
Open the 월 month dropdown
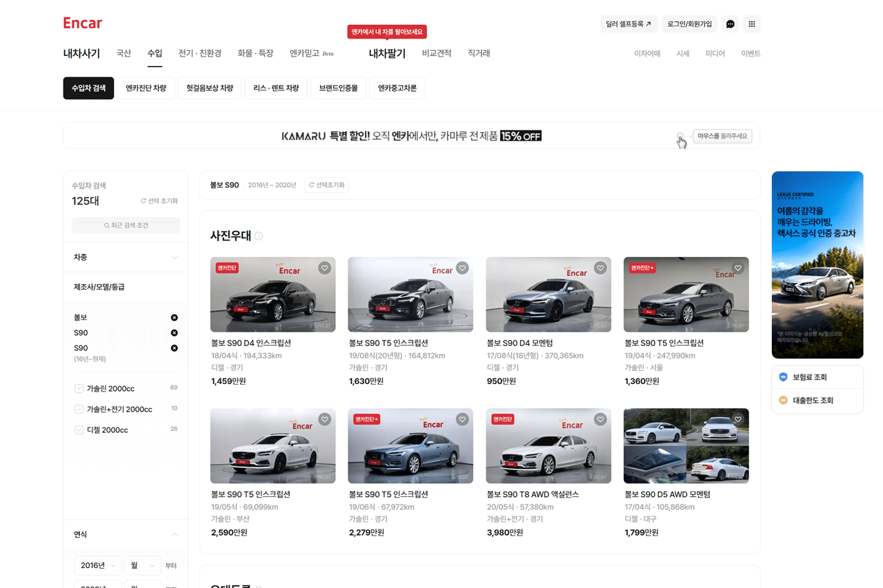click(x=142, y=565)
